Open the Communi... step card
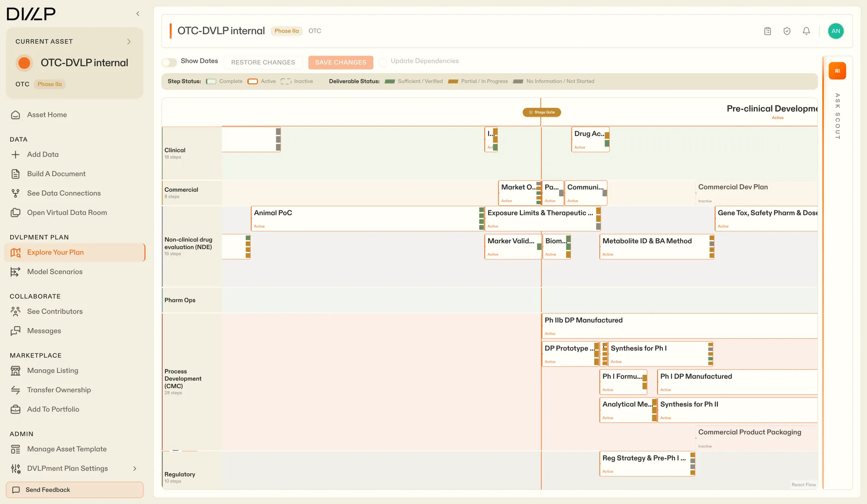 pyautogui.click(x=586, y=193)
